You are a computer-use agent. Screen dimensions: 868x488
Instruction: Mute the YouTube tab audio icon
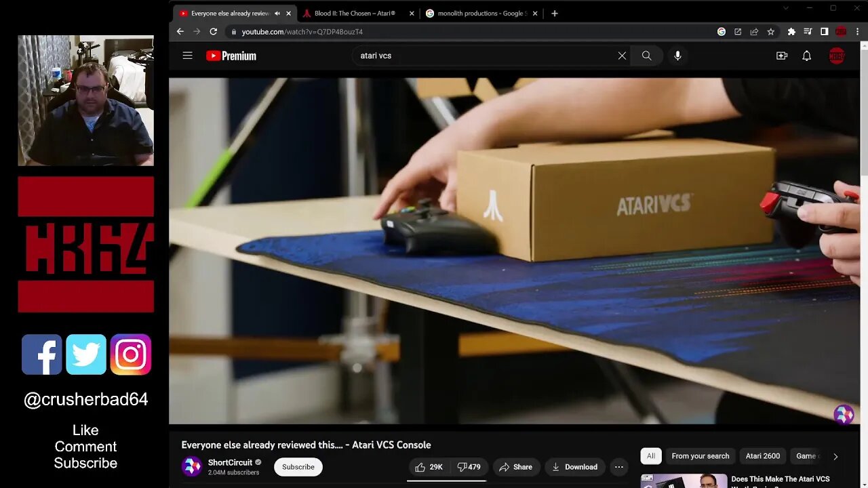pyautogui.click(x=277, y=14)
